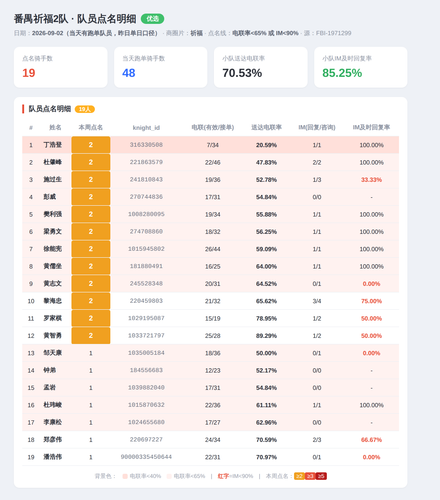Click the orange 19人 badge
Screen dimensions: 440x500
(85, 109)
